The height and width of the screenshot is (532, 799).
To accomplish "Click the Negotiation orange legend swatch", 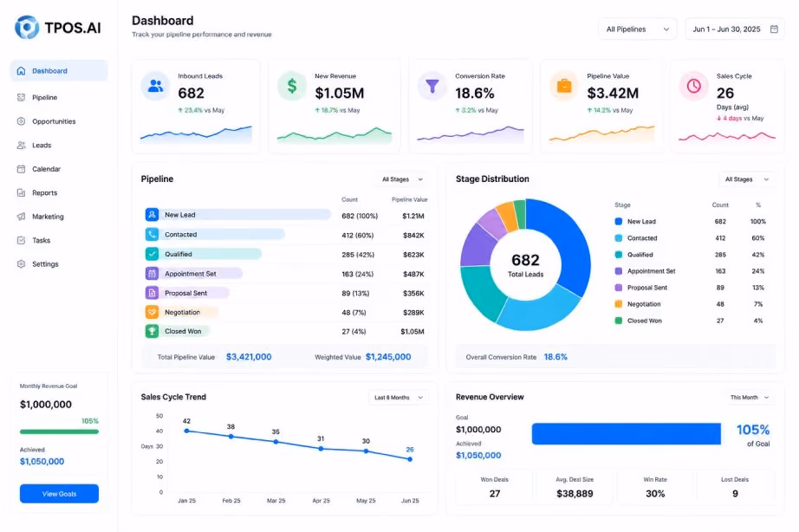I will point(619,304).
